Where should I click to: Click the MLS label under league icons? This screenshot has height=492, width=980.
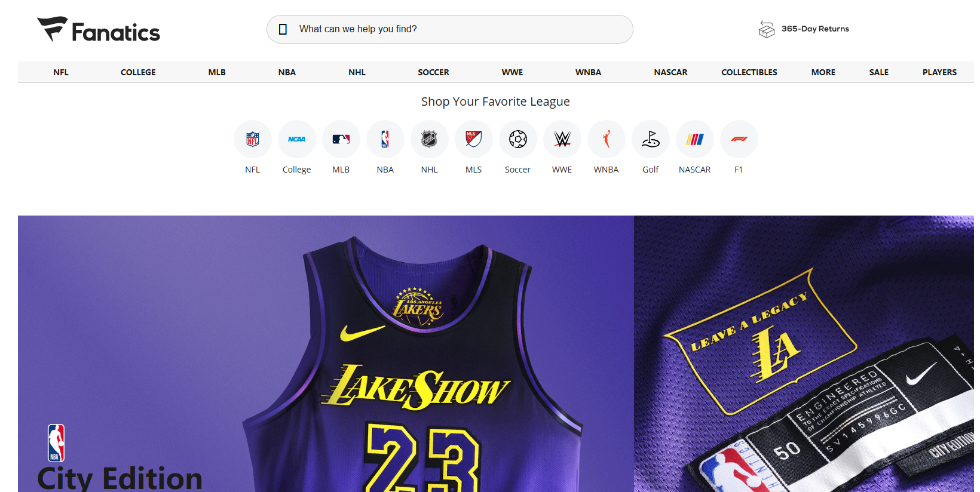[474, 170]
